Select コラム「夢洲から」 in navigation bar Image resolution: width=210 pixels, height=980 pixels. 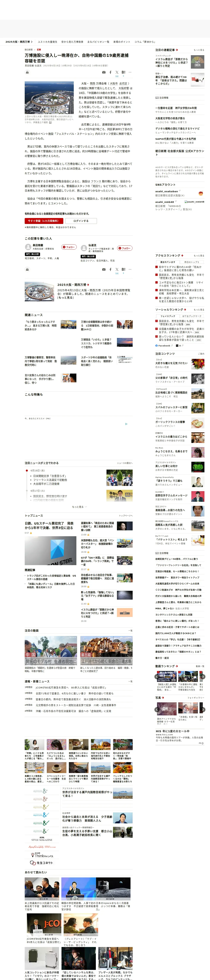(x=145, y=42)
